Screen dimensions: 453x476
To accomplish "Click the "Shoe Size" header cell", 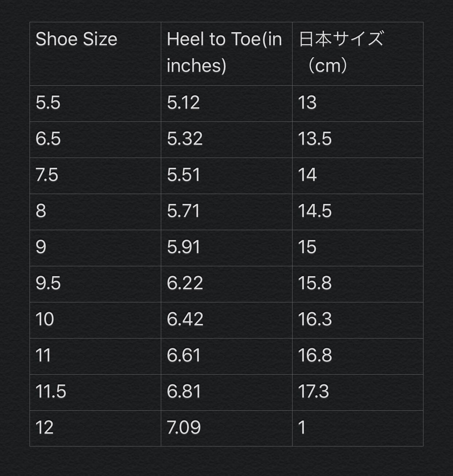I will pyautogui.click(x=95, y=54).
